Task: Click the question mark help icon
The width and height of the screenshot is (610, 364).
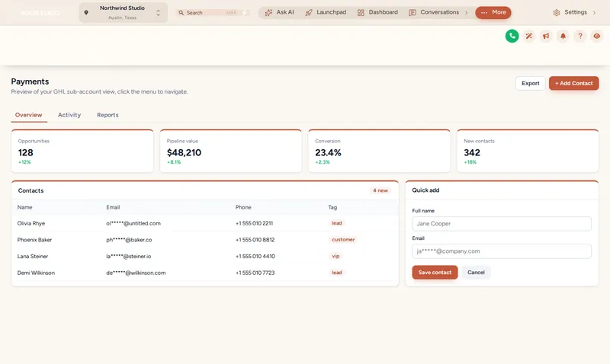Action: click(x=580, y=36)
